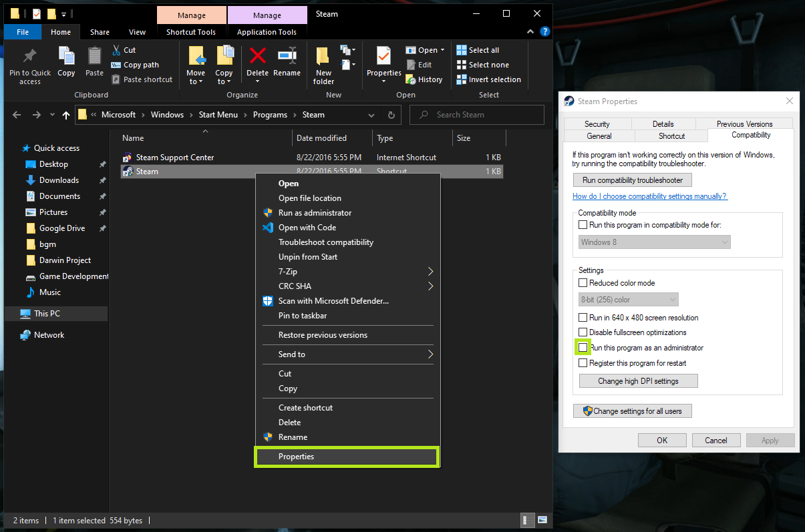Viewport: 805px width, 532px height.
Task: Open How do I choose compatibility settings link
Action: [x=650, y=196]
